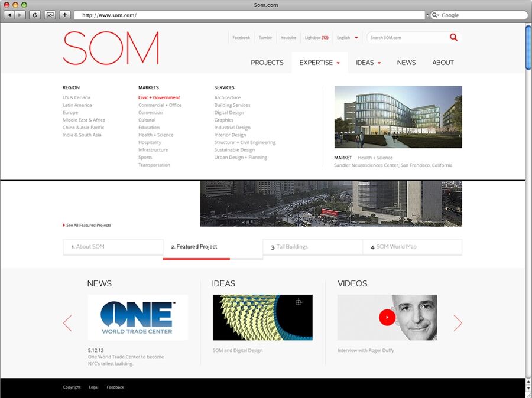Open Digital Design service
The height and width of the screenshot is (398, 532).
pyautogui.click(x=229, y=112)
